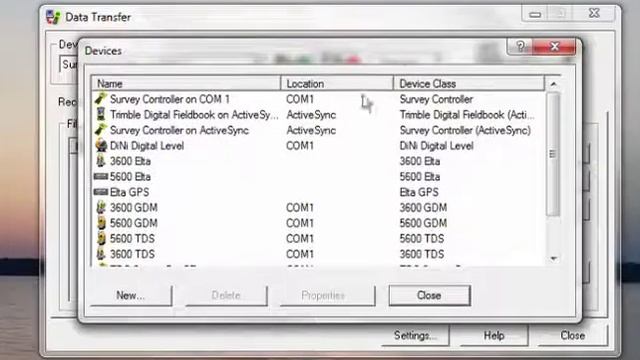The height and width of the screenshot is (360, 640).
Task: Select the 'Survey Controller on COM 1' row name
Action: tap(170, 99)
